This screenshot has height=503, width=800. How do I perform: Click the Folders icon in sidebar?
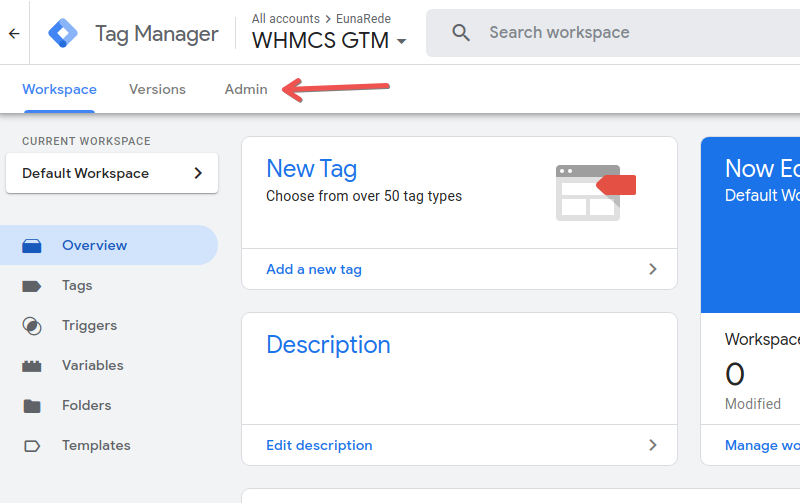tap(32, 406)
